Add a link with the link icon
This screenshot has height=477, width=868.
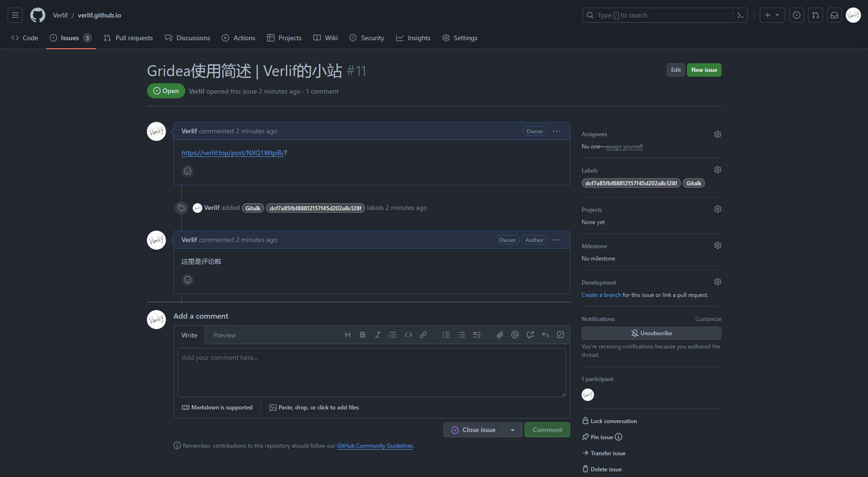click(x=423, y=335)
